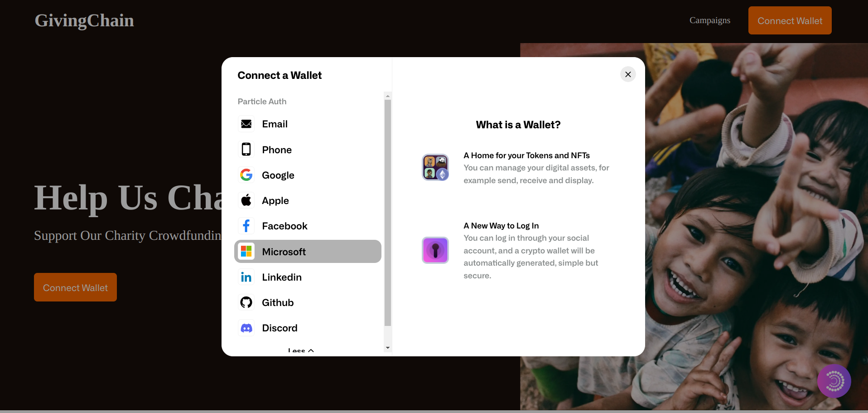Click the Microsoft logo icon
The height and width of the screenshot is (413, 868).
(246, 252)
